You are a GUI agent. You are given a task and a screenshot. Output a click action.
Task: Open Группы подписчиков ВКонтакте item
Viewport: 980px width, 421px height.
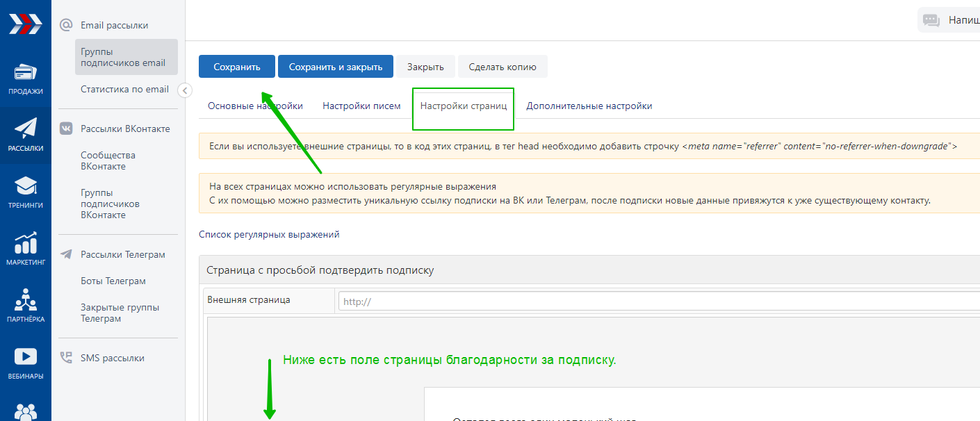click(110, 204)
